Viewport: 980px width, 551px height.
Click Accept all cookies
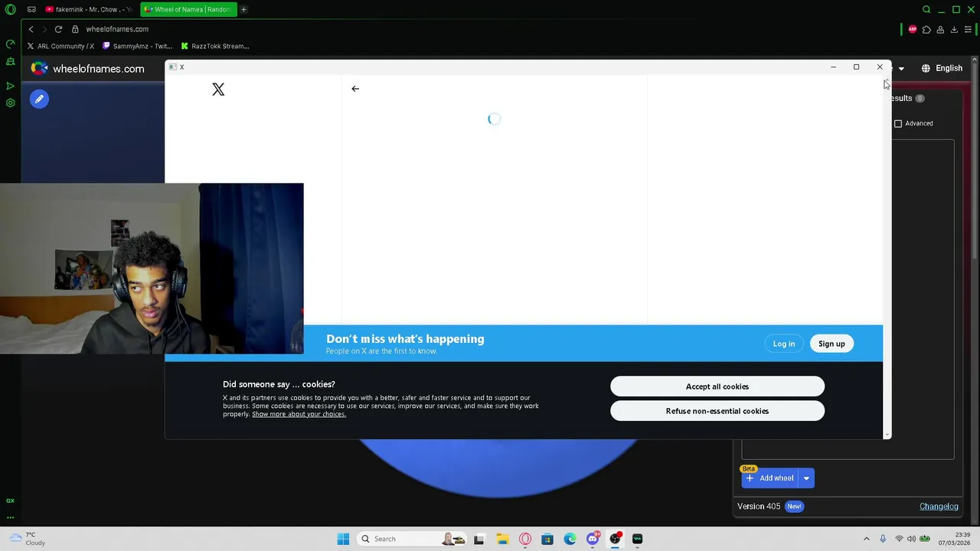[x=717, y=386]
